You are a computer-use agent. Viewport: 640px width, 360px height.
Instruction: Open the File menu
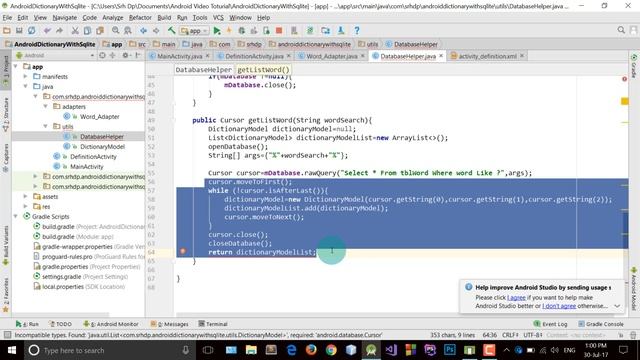(7, 18)
